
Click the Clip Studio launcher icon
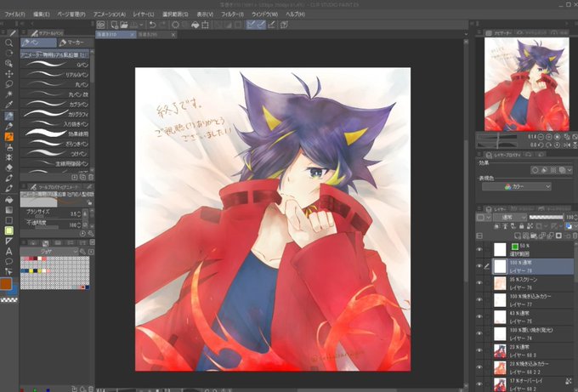100,25
